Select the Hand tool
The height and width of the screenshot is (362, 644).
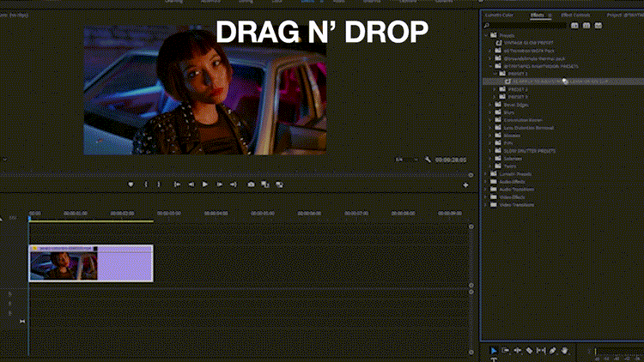pyautogui.click(x=565, y=350)
